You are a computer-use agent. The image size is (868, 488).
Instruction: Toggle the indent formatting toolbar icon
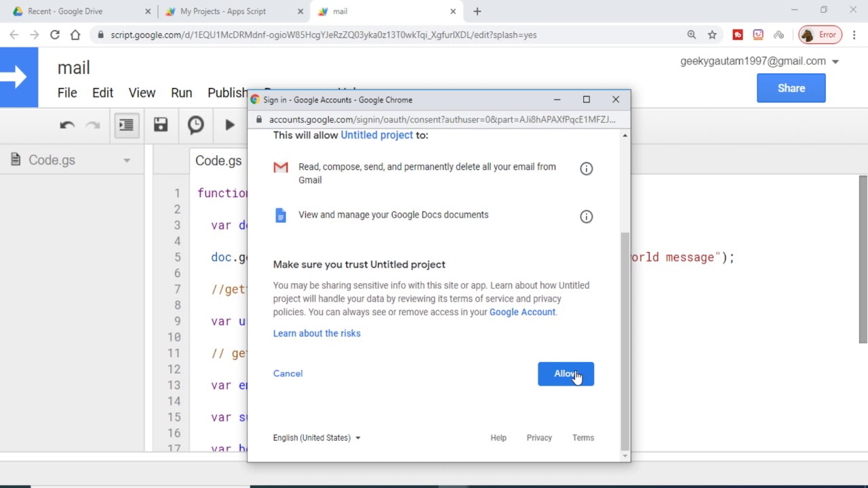pos(126,125)
